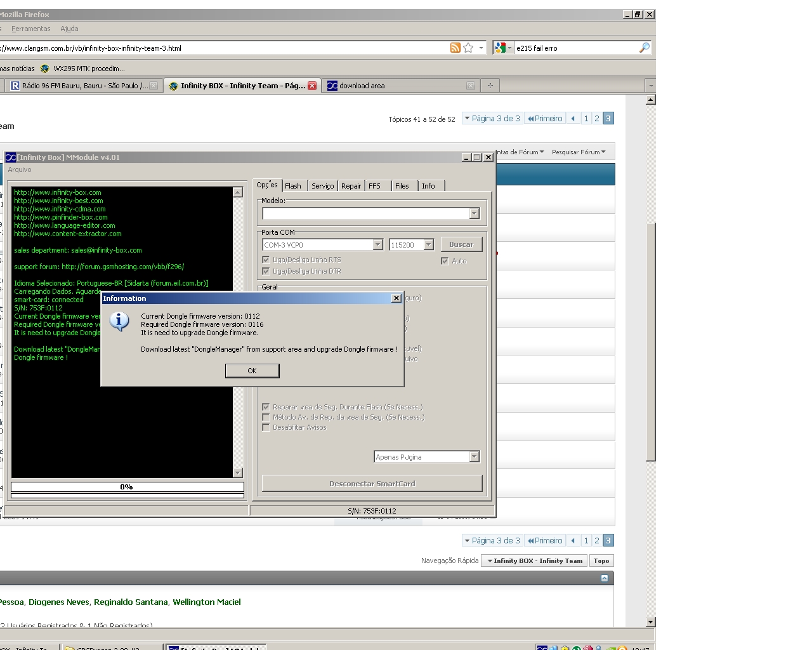812x650 pixels.
Task: Switch to the Opções tab
Action: (267, 185)
